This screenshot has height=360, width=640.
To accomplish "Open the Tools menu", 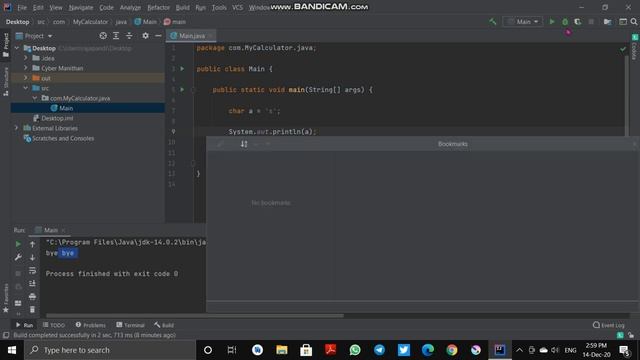I will 219,7.
